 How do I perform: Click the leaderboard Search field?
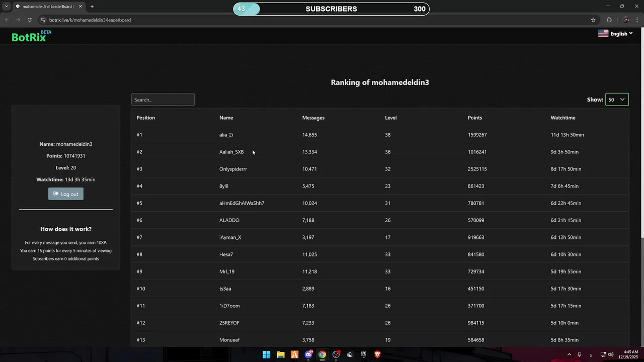[163, 100]
